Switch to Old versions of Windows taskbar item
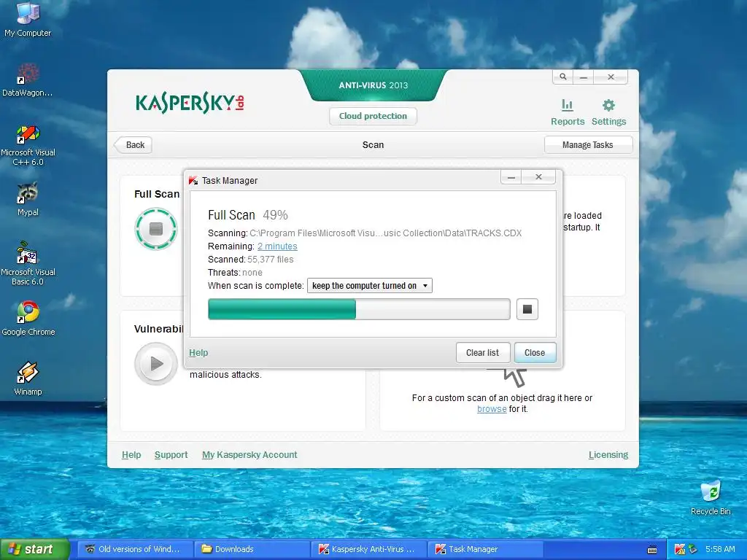The image size is (747, 560). coord(135,549)
